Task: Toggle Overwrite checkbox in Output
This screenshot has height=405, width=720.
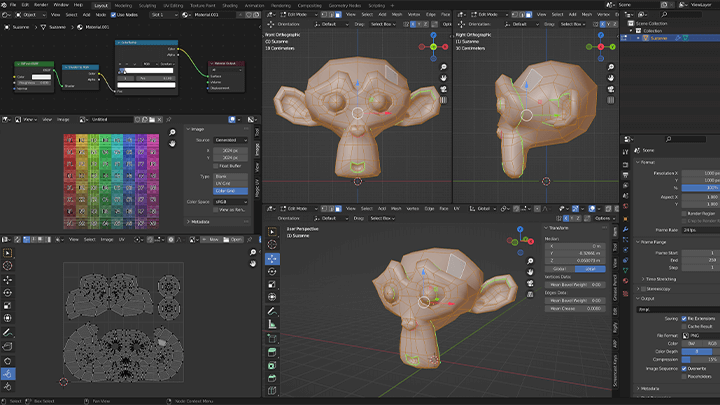Action: pyautogui.click(x=684, y=368)
